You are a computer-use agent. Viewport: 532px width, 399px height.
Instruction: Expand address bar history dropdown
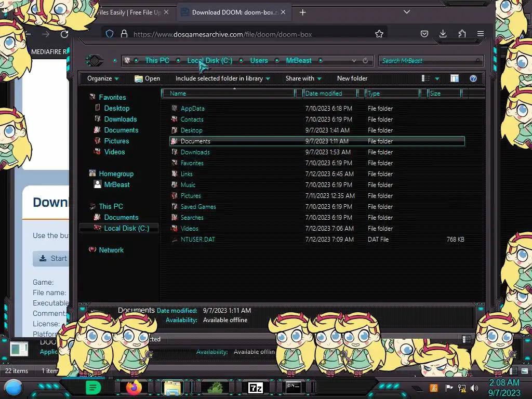[x=354, y=60]
